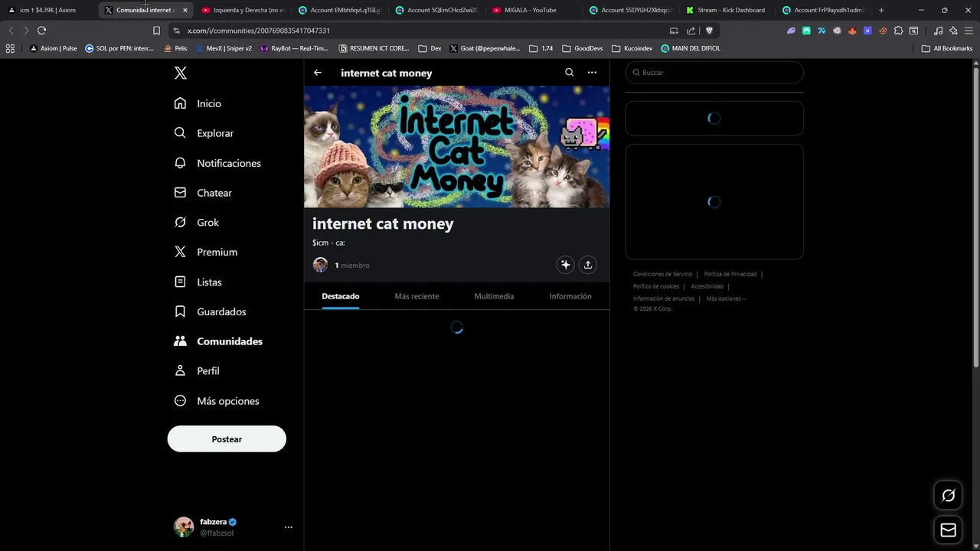Image resolution: width=980 pixels, height=551 pixels.
Task: Click the Postear button
Action: click(x=227, y=439)
